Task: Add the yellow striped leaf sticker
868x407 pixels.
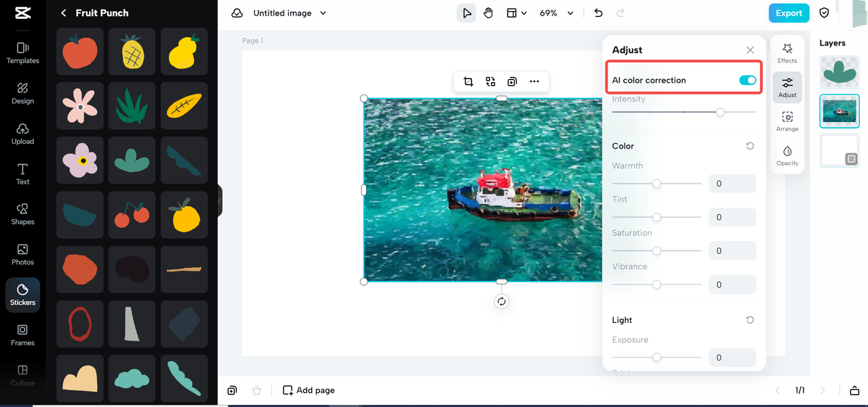Action: click(184, 106)
